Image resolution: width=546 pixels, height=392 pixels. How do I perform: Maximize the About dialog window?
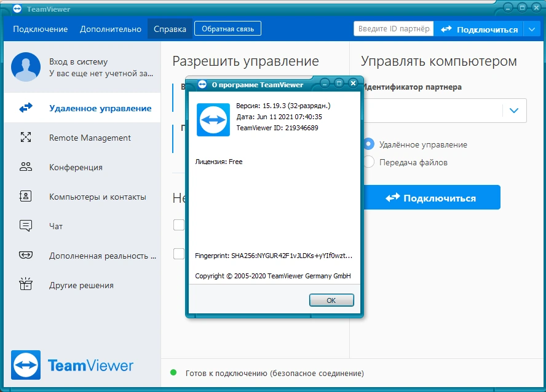tap(339, 83)
